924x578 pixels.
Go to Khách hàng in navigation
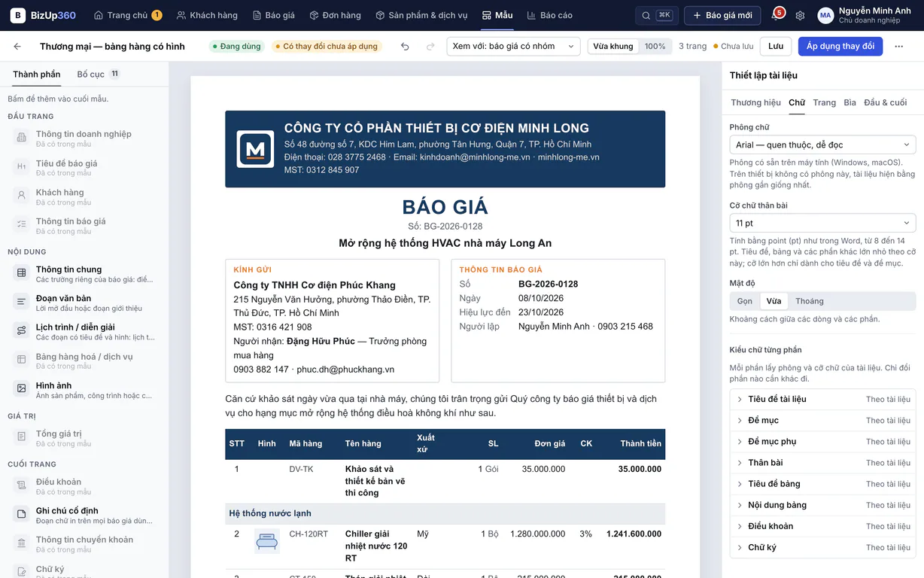point(207,15)
